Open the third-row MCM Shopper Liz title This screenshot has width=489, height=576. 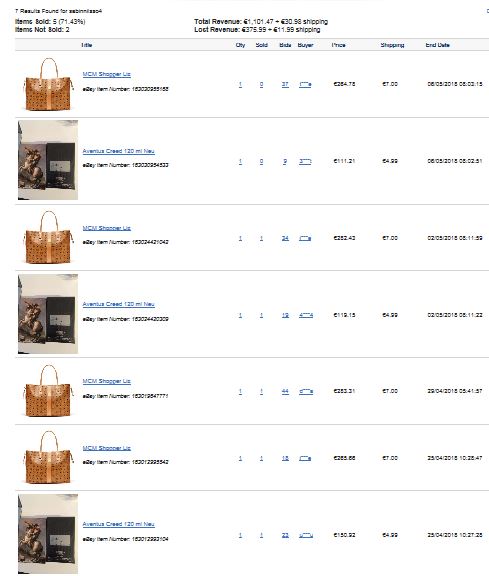pos(107,228)
